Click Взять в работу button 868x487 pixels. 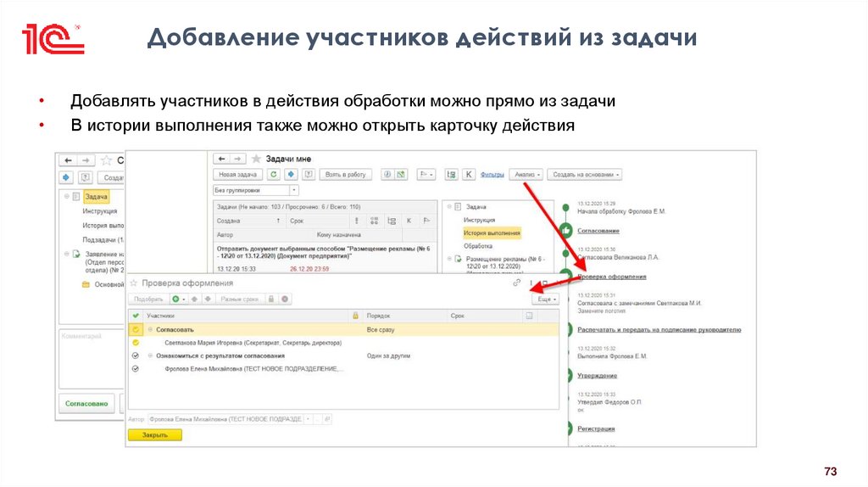tap(346, 175)
